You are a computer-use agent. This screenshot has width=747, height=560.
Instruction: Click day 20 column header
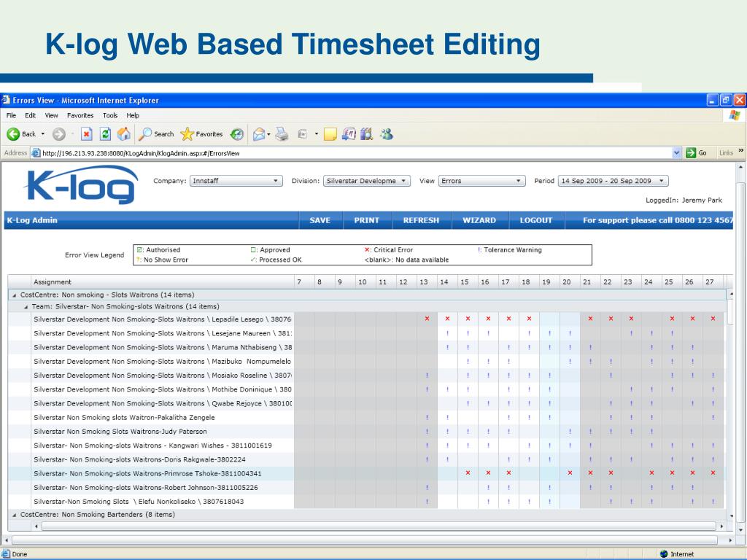570,282
